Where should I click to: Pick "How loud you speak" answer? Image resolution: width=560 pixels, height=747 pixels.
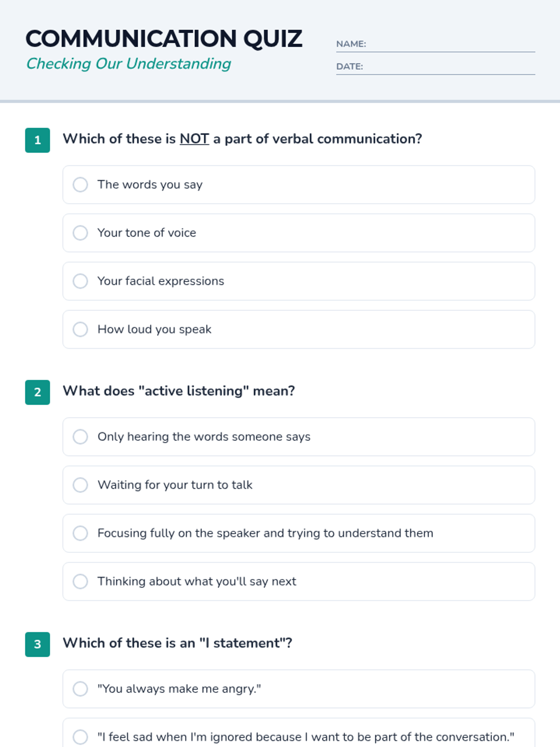[80, 329]
